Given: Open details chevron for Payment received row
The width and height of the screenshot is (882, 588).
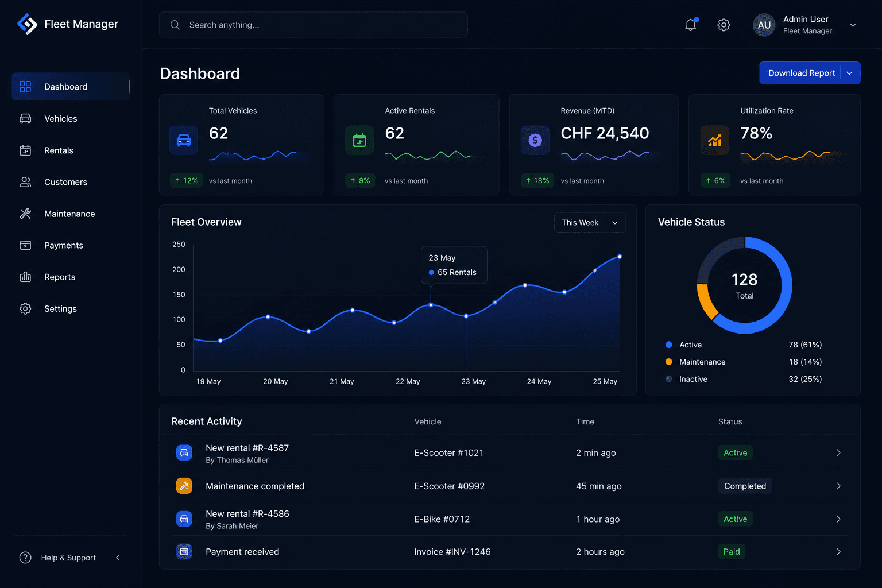Looking at the screenshot, I should click(838, 551).
